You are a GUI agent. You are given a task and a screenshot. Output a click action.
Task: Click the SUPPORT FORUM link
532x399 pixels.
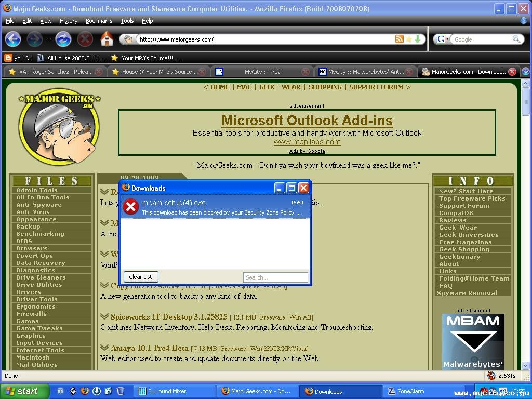376,87
